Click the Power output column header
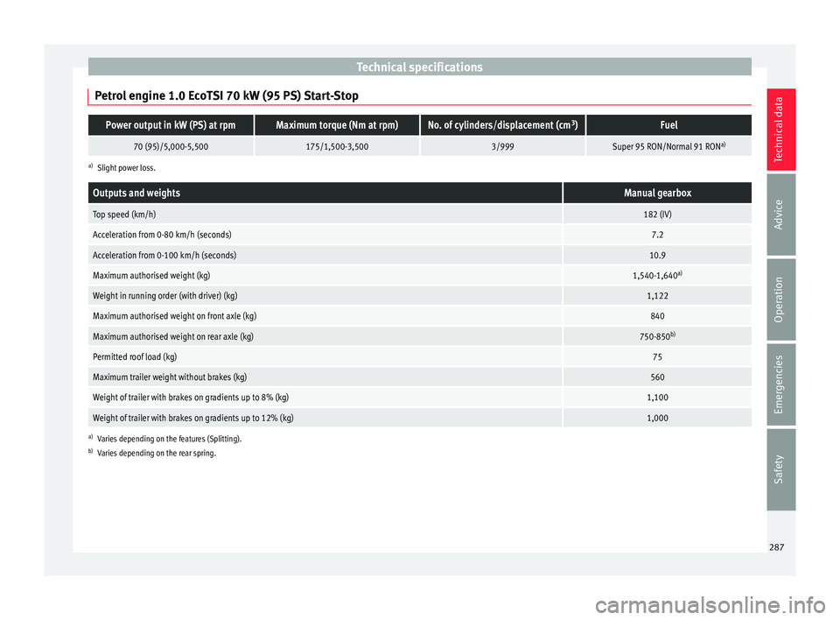840x620 pixels. (171, 125)
